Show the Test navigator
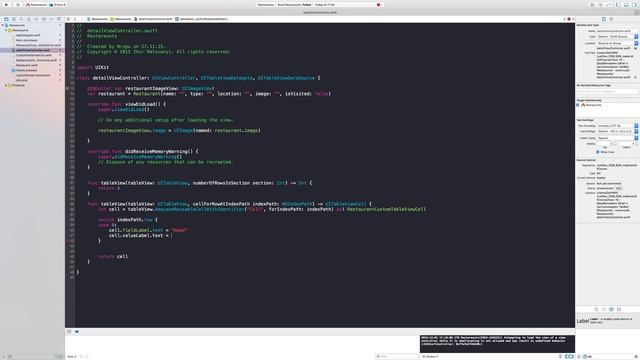Image resolution: width=640 pixels, height=360 pixels. [x=36, y=19]
